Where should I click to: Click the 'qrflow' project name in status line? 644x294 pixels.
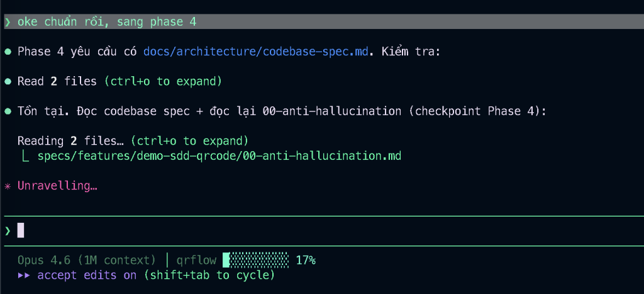click(196, 260)
